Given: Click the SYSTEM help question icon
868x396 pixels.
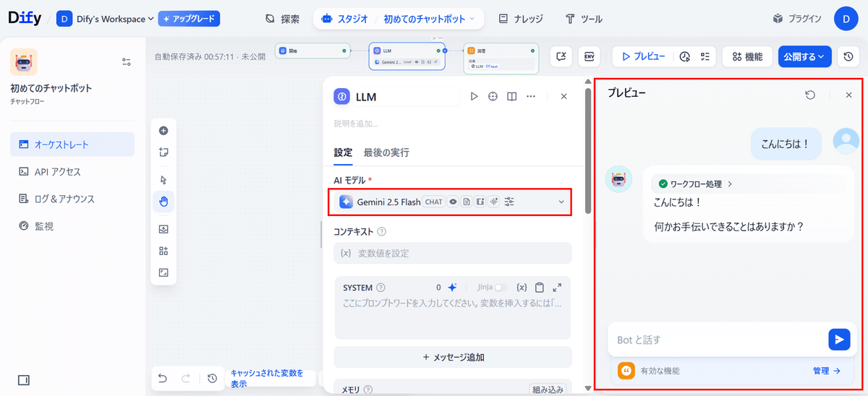Looking at the screenshot, I should (x=380, y=287).
